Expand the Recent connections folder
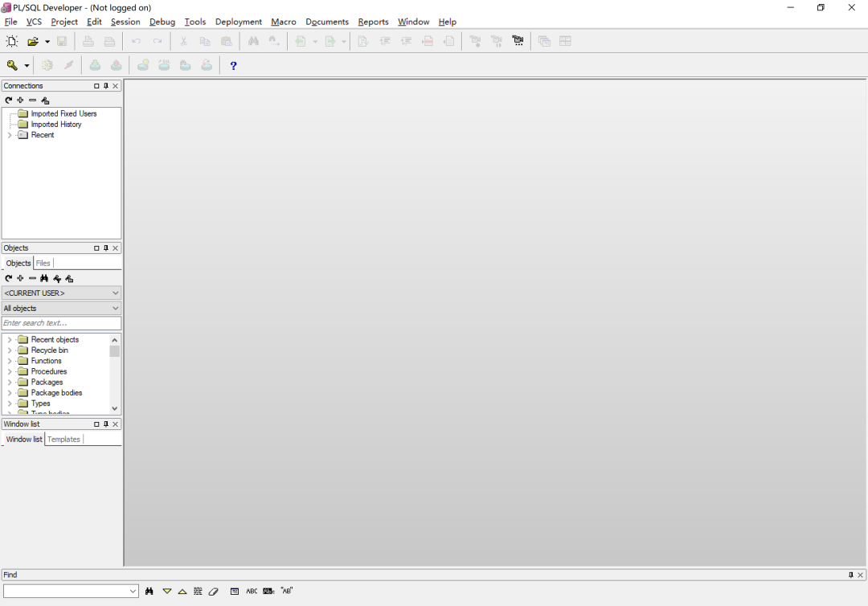This screenshot has height=606, width=868. pyautogui.click(x=10, y=135)
